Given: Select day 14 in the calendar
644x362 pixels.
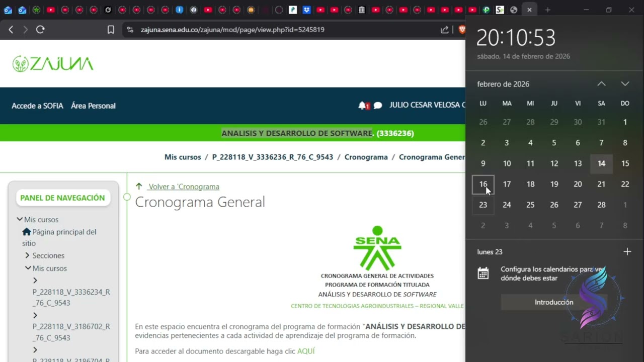Looking at the screenshot, I should coord(601,163).
